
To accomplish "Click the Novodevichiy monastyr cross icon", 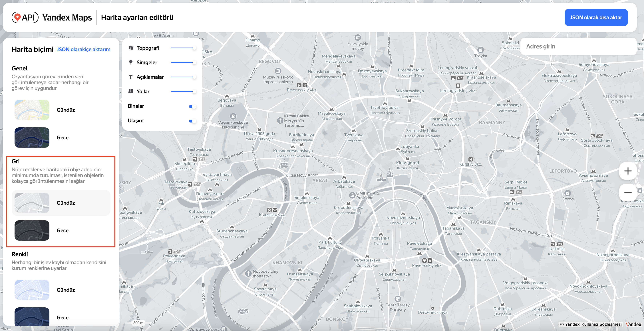I will 248,274.
